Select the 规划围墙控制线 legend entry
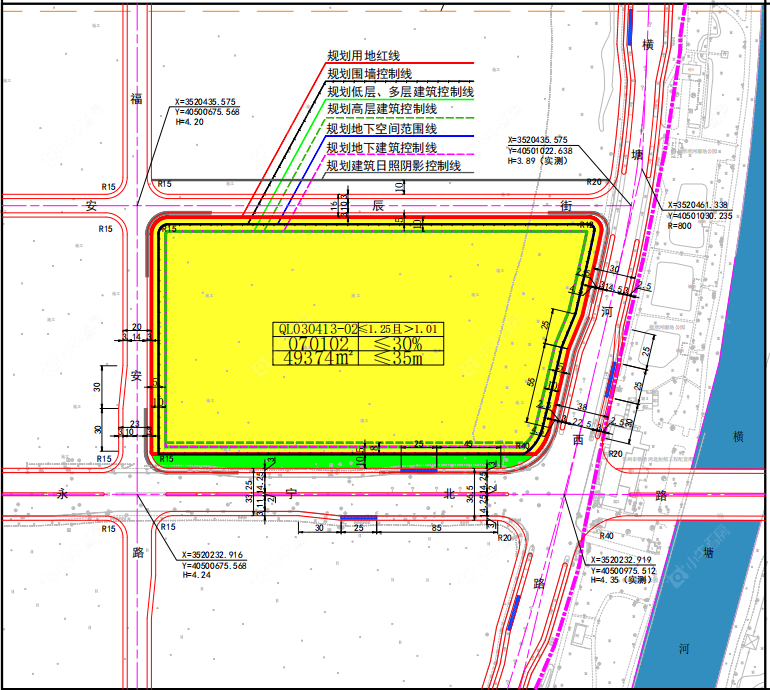The width and height of the screenshot is (770, 690). pos(369,74)
